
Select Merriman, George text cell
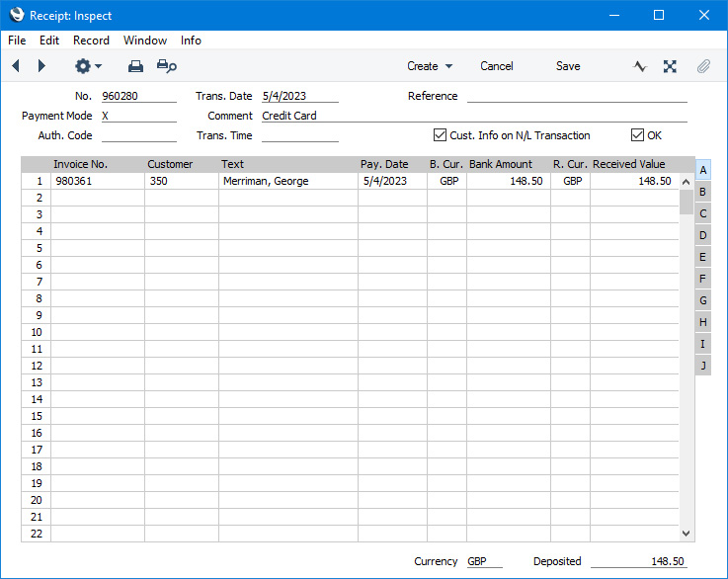click(288, 181)
